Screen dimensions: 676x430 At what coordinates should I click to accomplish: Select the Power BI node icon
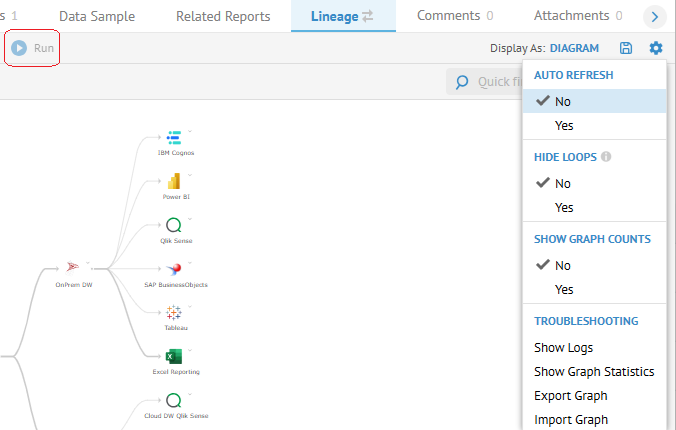(x=174, y=181)
